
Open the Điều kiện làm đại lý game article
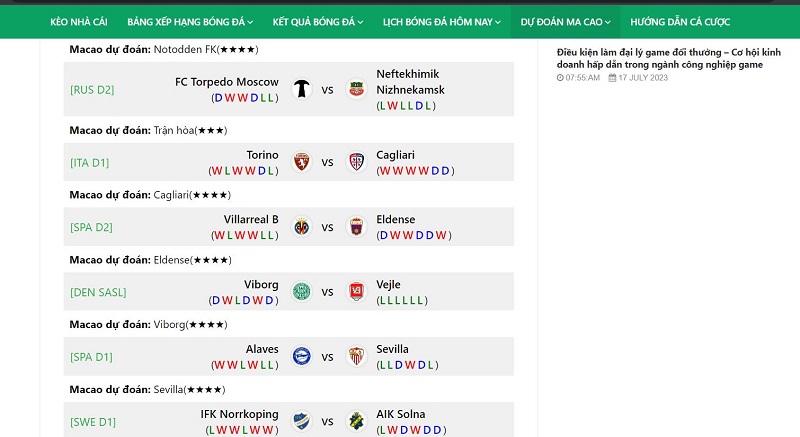(668, 58)
